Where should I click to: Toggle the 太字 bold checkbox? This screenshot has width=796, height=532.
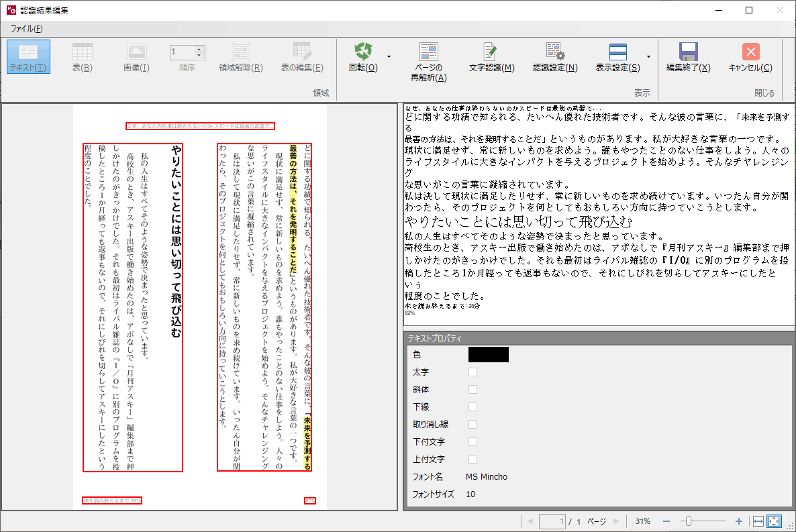pyautogui.click(x=472, y=372)
